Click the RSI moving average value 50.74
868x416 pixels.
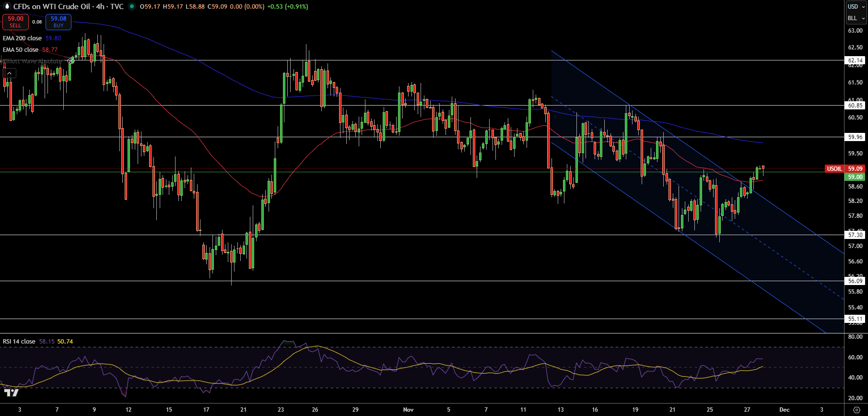[65, 342]
